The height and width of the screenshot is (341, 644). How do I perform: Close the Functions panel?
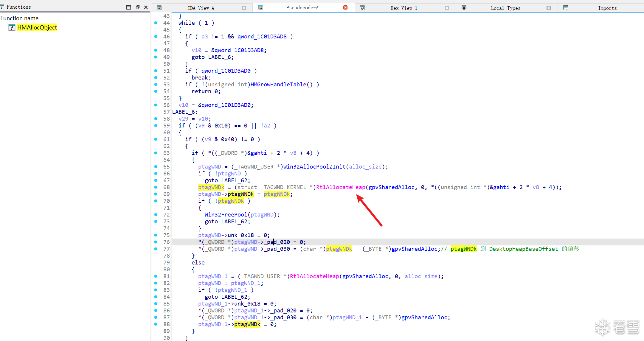[146, 7]
